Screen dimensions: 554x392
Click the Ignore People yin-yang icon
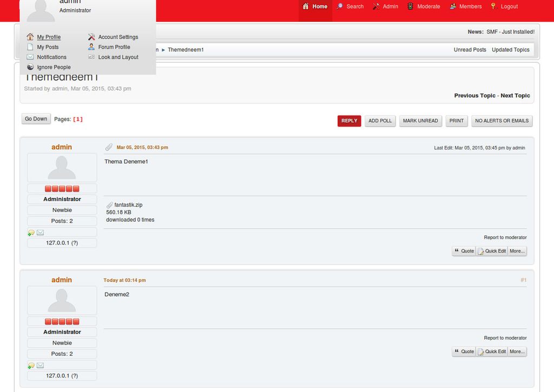pyautogui.click(x=30, y=67)
